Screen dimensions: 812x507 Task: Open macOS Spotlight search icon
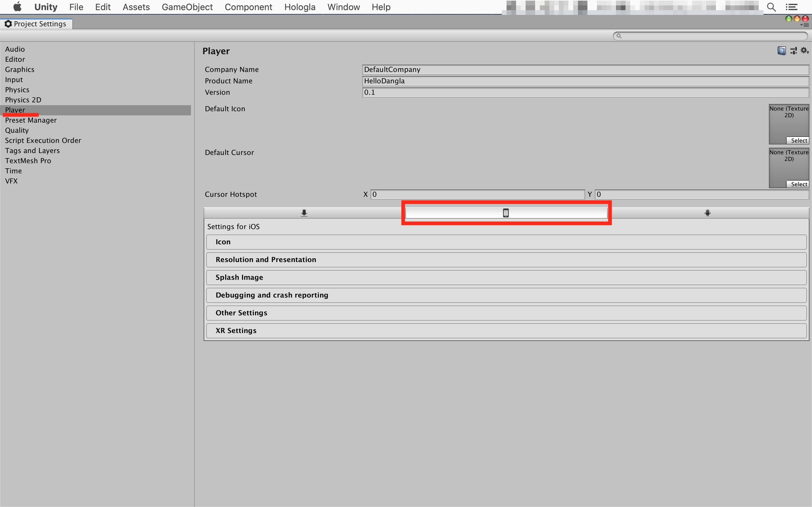pyautogui.click(x=771, y=7)
